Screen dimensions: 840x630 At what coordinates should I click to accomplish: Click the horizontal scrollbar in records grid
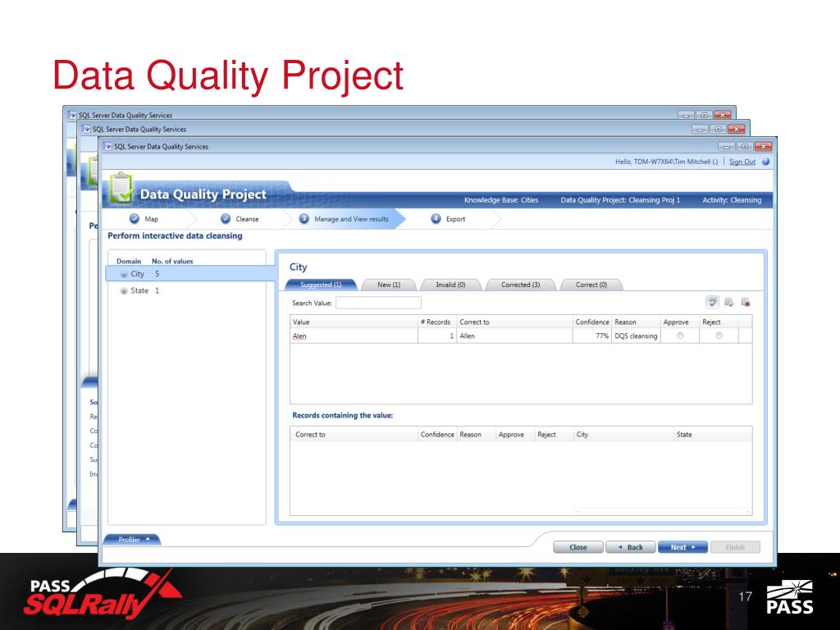pyautogui.click(x=662, y=512)
